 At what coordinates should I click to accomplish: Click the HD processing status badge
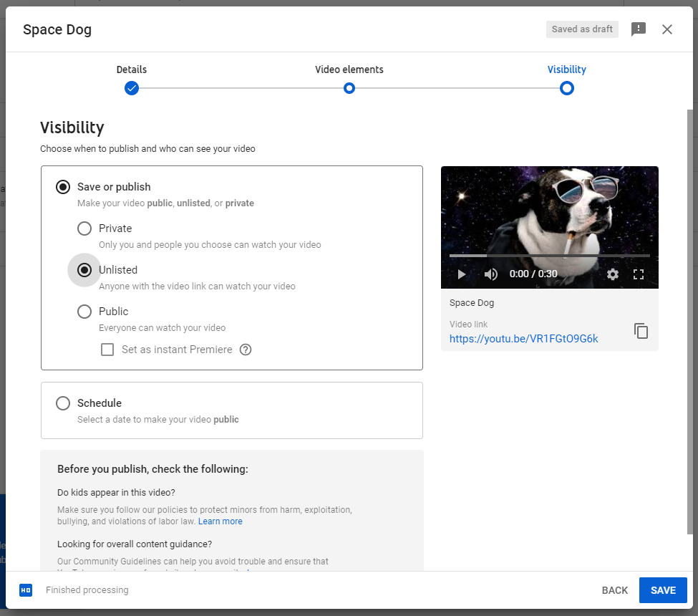tap(26, 590)
